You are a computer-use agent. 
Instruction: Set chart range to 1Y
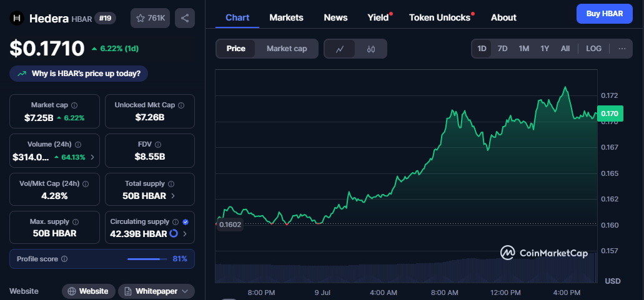(x=545, y=49)
